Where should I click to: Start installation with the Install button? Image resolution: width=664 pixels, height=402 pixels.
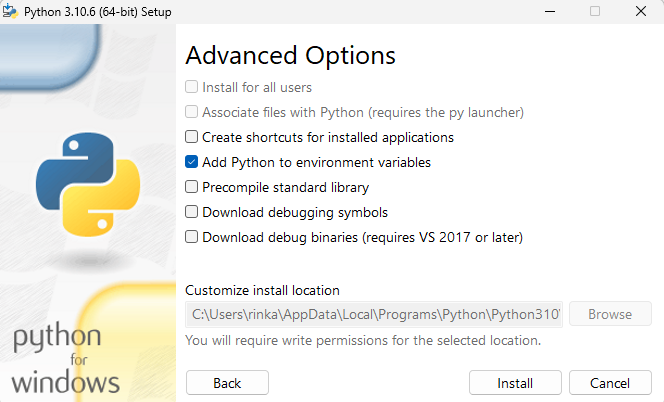pyautogui.click(x=515, y=383)
